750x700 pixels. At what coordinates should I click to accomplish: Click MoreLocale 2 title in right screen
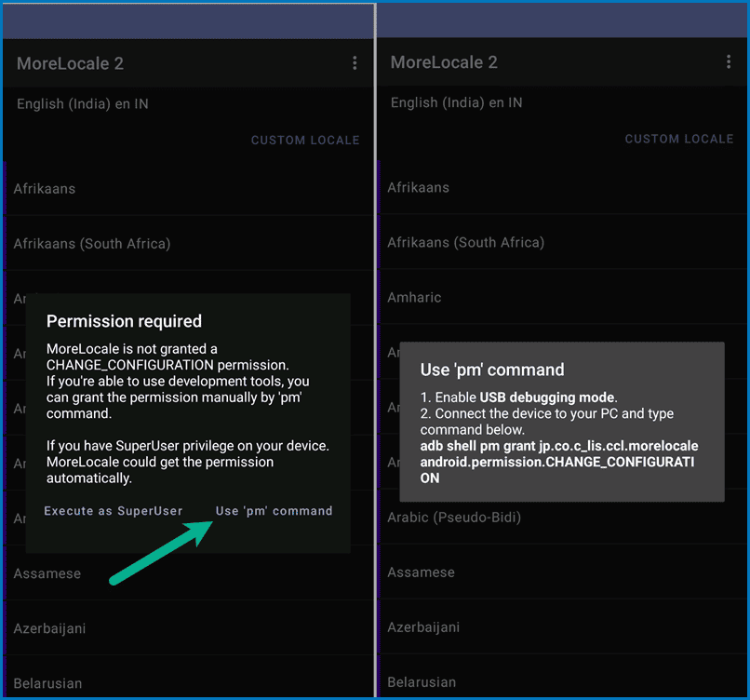pyautogui.click(x=444, y=62)
